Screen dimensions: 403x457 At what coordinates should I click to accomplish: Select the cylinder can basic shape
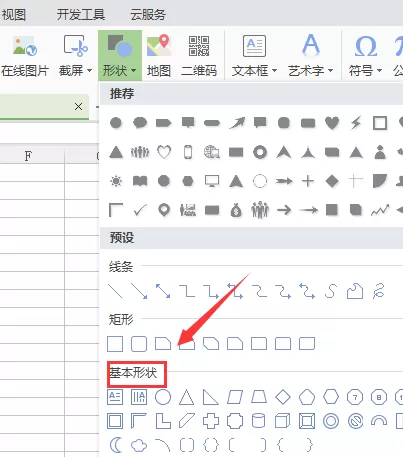[x=259, y=421]
